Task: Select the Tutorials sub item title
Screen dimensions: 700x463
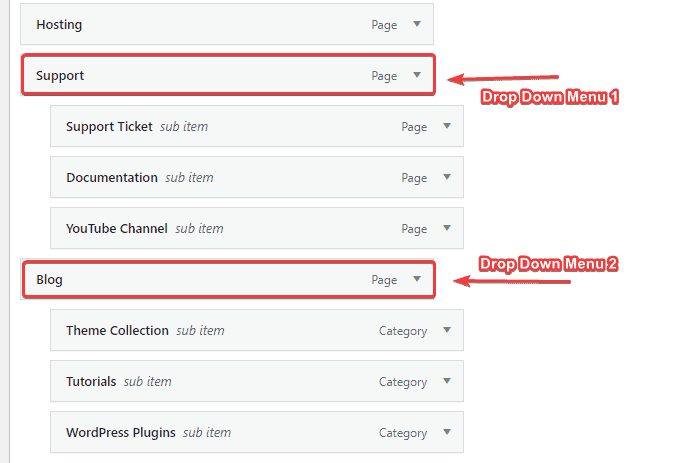Action: click(91, 381)
